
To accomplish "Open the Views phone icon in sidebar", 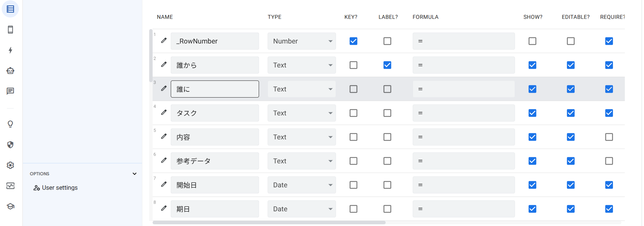I will pos(10,30).
